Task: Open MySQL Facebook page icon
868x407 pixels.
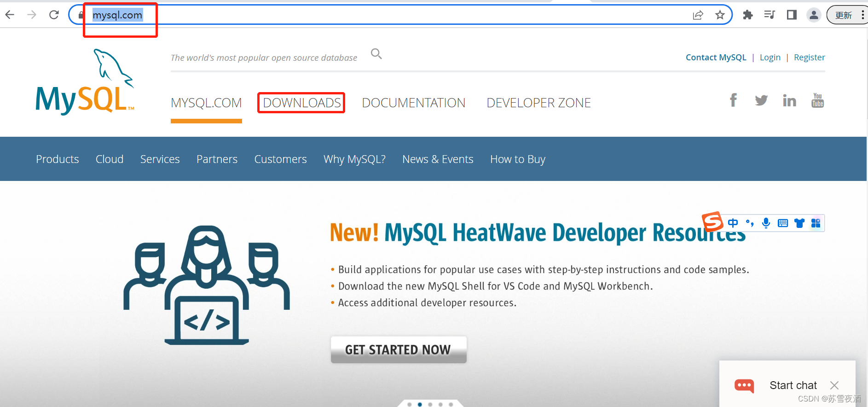Action: (x=734, y=100)
